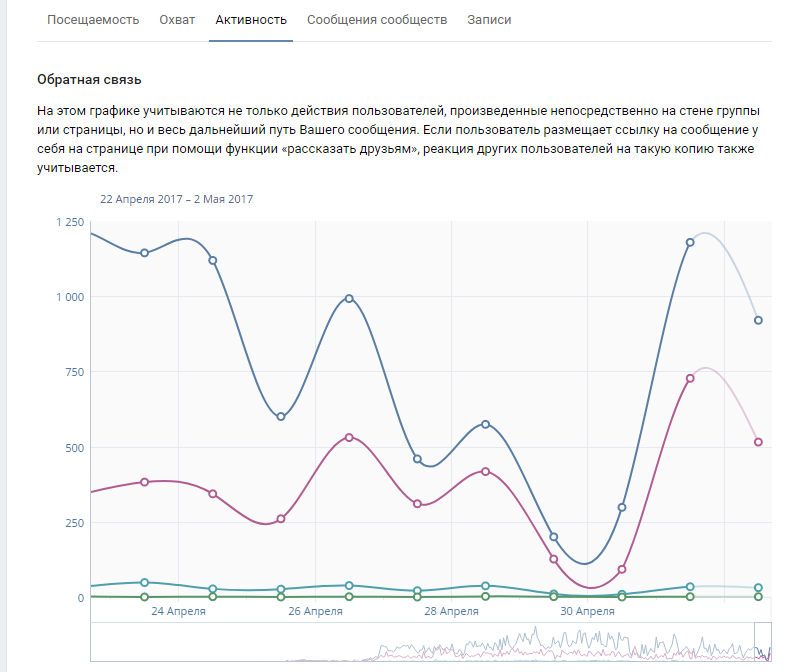The width and height of the screenshot is (788, 672).
Task: Click the last teal data point at chart right edge
Action: tap(758, 588)
